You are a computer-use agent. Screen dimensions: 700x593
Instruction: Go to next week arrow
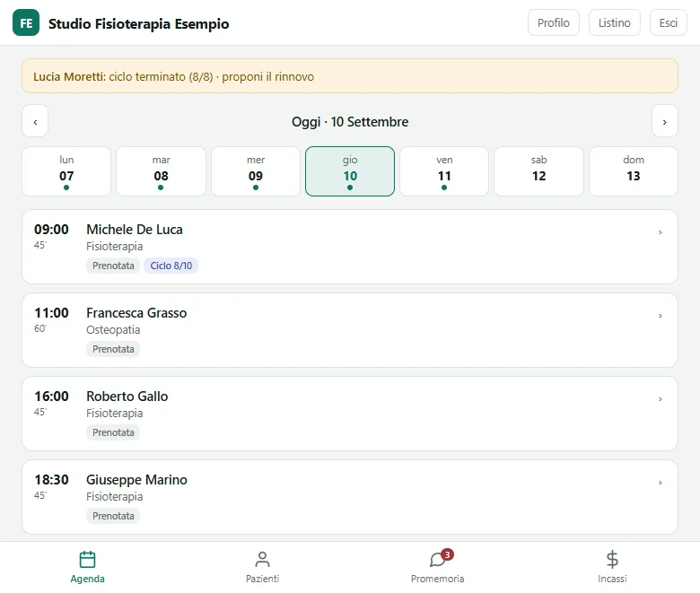(x=664, y=121)
